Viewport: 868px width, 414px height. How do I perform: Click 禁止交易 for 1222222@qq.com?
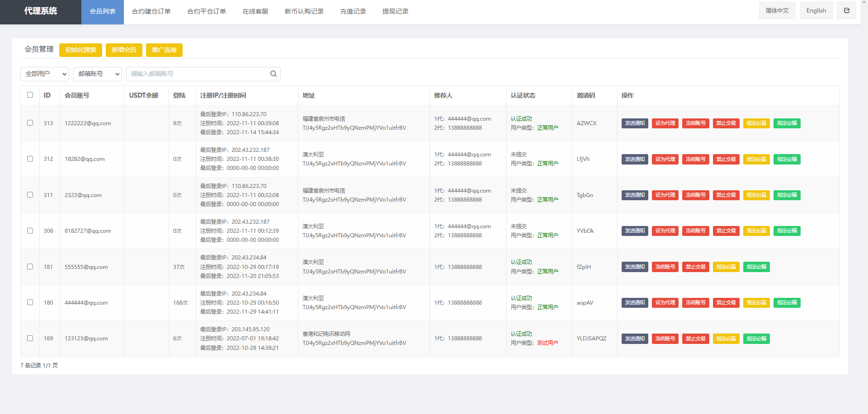tap(726, 123)
